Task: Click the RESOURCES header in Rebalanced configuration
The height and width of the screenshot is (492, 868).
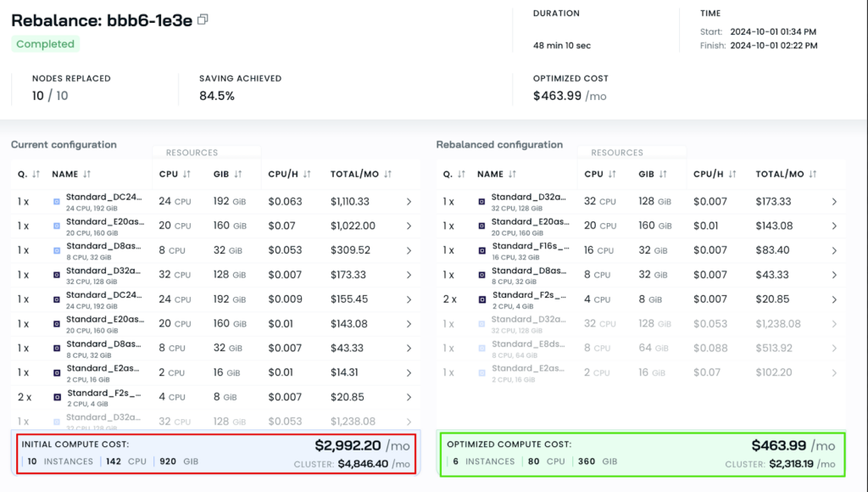Action: point(617,153)
